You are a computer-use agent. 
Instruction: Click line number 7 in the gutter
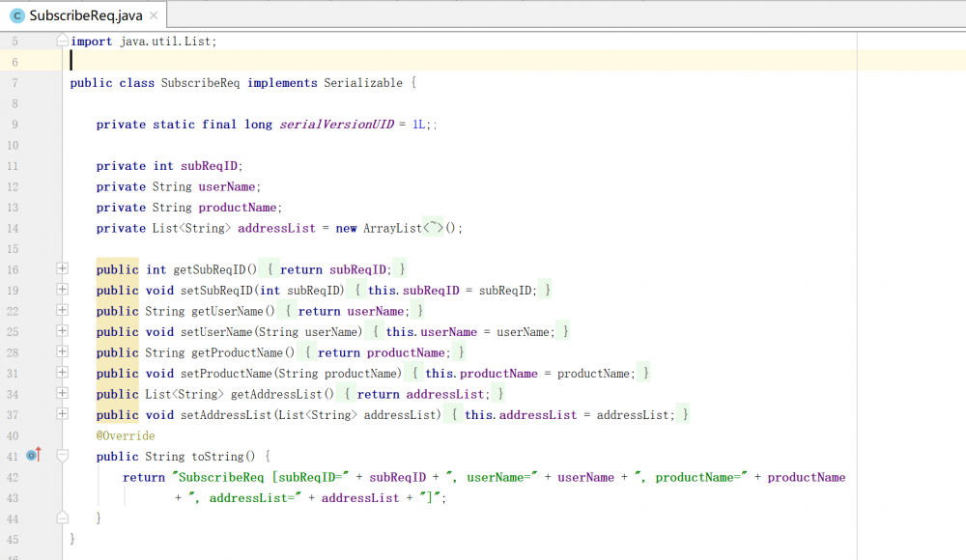pyautogui.click(x=14, y=83)
